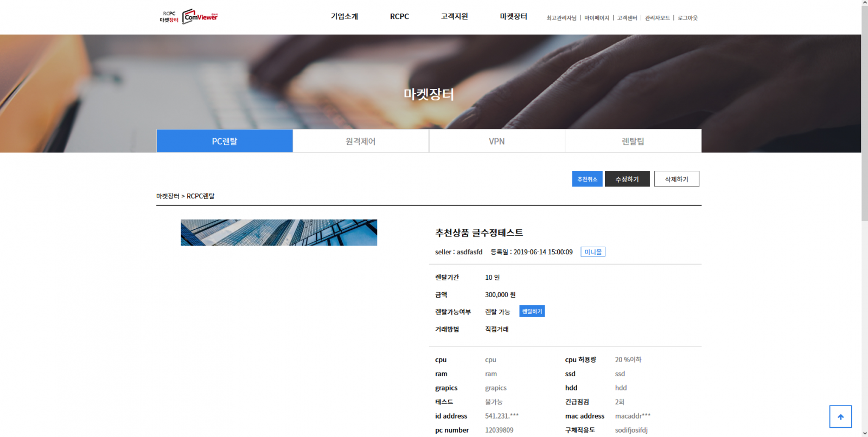This screenshot has height=437, width=868.
Task: Open the 고객지원 menu
Action: [454, 17]
